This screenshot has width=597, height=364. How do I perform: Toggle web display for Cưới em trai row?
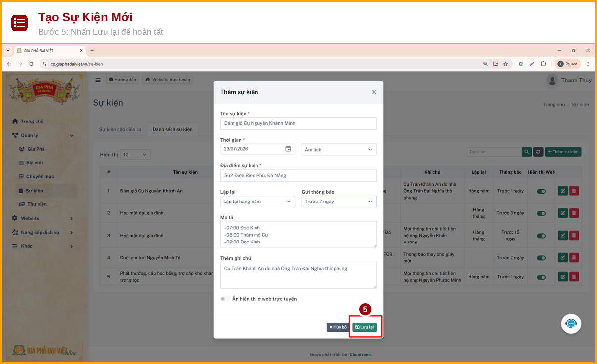pos(541,258)
